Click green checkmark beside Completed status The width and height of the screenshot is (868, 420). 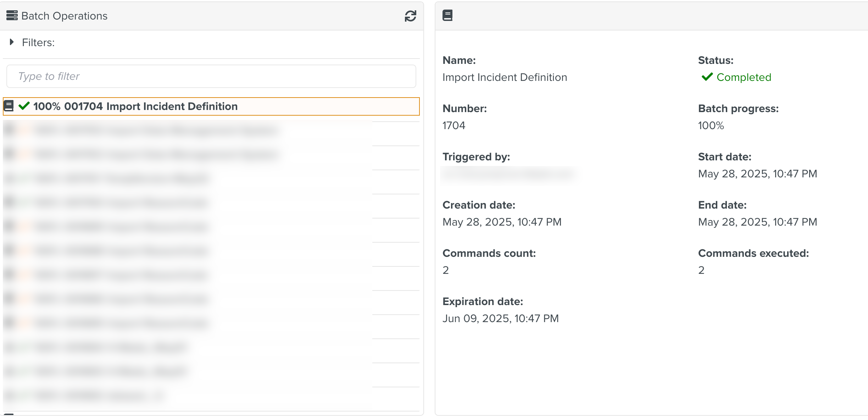click(x=707, y=77)
